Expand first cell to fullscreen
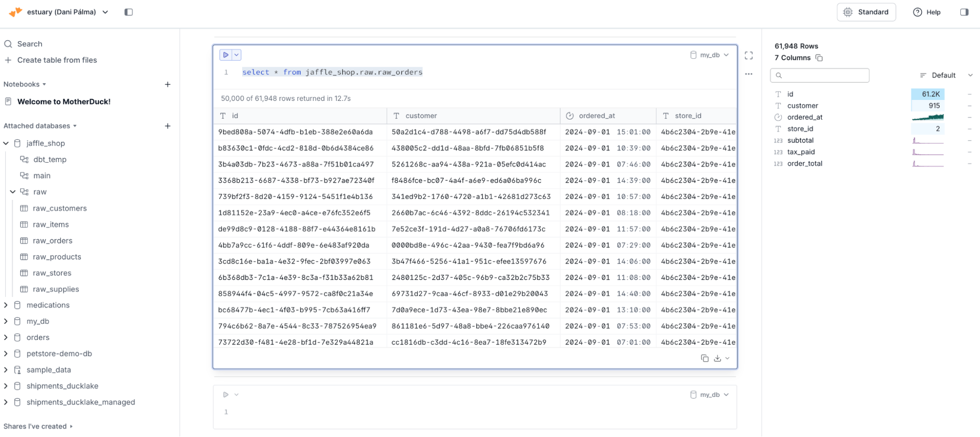The width and height of the screenshot is (980, 437). click(749, 55)
